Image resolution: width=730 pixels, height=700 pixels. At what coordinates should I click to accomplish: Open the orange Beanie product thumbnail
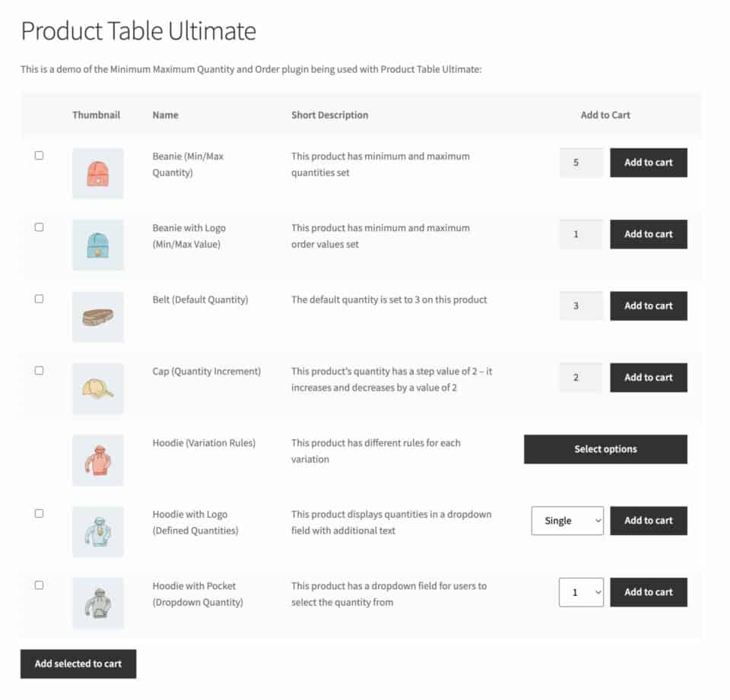pyautogui.click(x=97, y=173)
